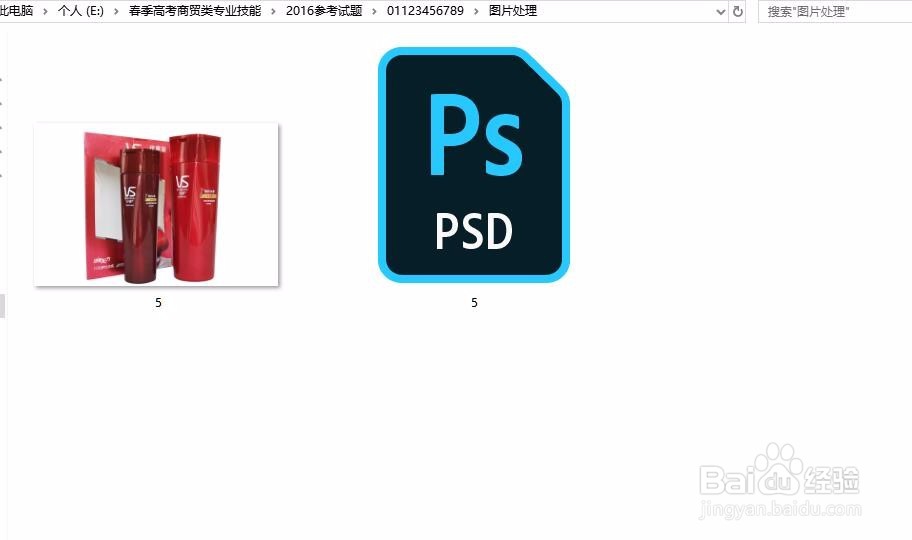Expand chevron after 2016参考试题

(x=375, y=11)
